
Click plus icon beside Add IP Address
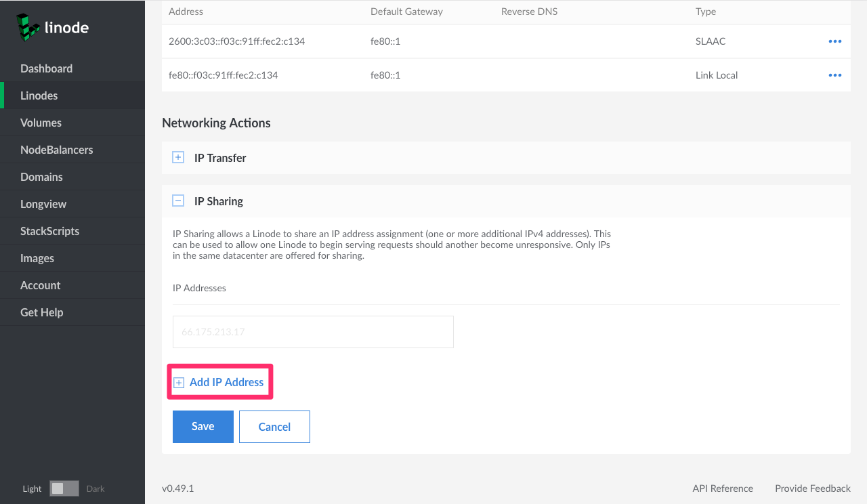179,383
